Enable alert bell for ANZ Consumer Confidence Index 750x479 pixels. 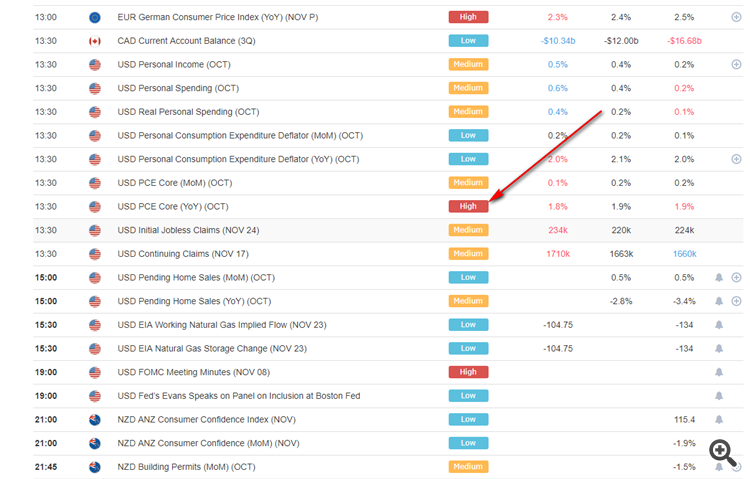[x=718, y=419]
